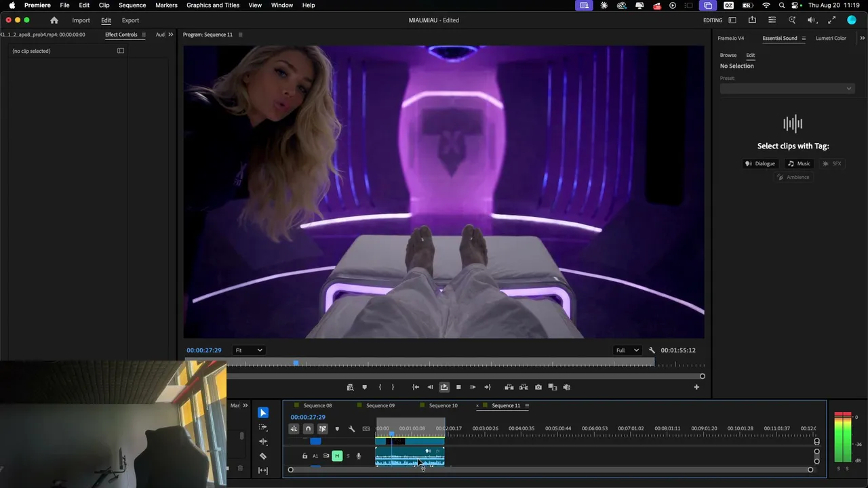This screenshot has height=488, width=868.
Task: Open macOS Control Center
Action: pyautogui.click(x=795, y=5)
